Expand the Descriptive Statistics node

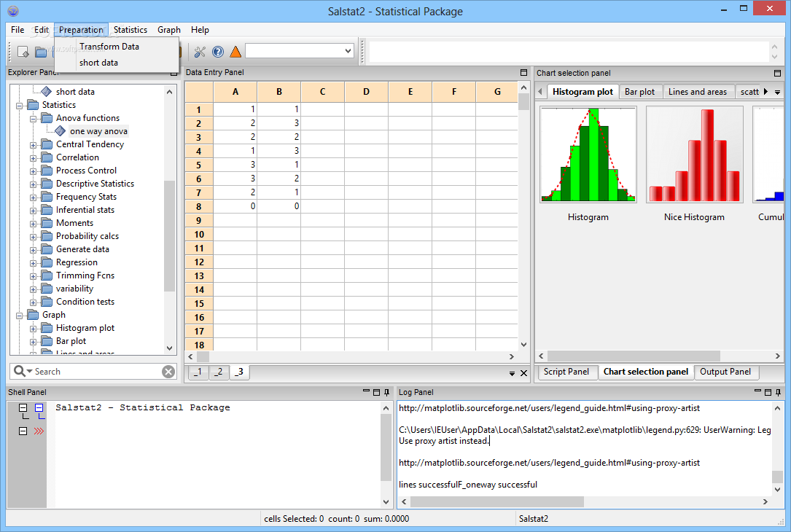pyautogui.click(x=34, y=184)
